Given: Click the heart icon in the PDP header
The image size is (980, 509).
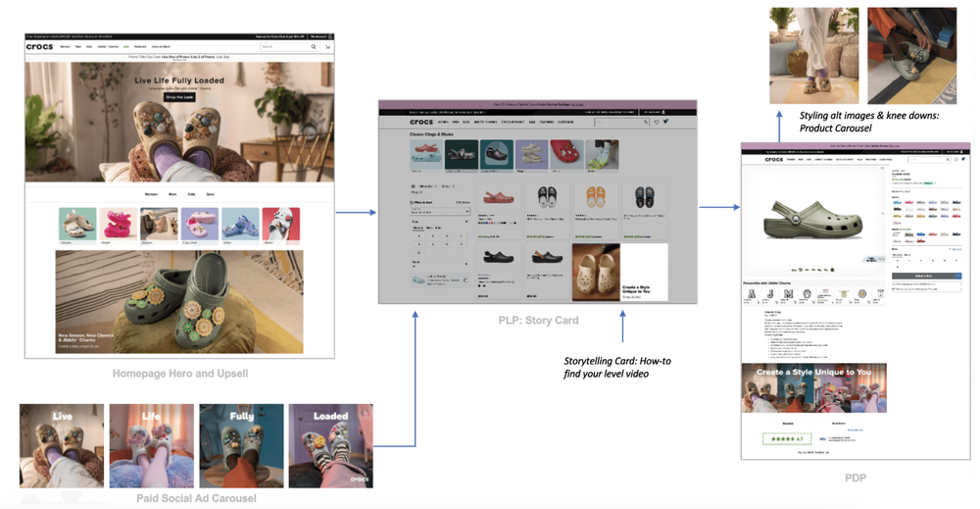Looking at the screenshot, I should [955, 160].
